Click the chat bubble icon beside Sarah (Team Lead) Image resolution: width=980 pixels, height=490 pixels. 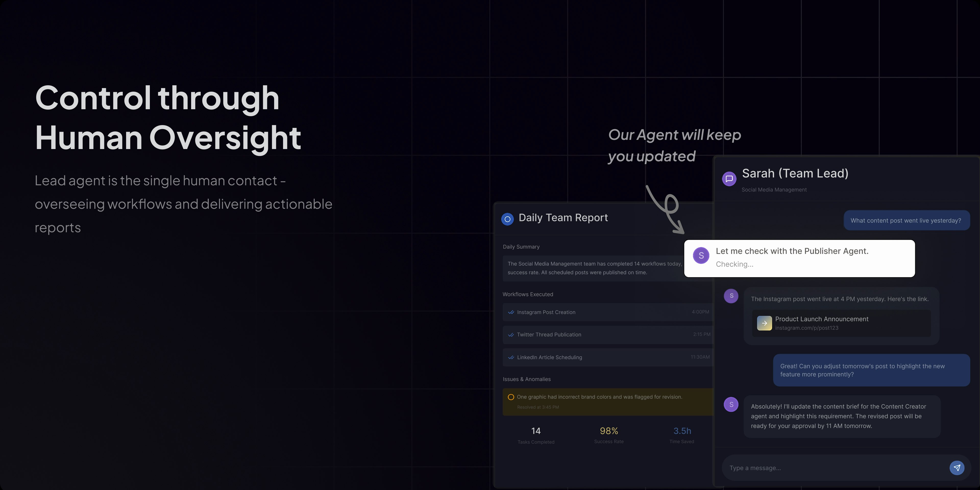(729, 179)
